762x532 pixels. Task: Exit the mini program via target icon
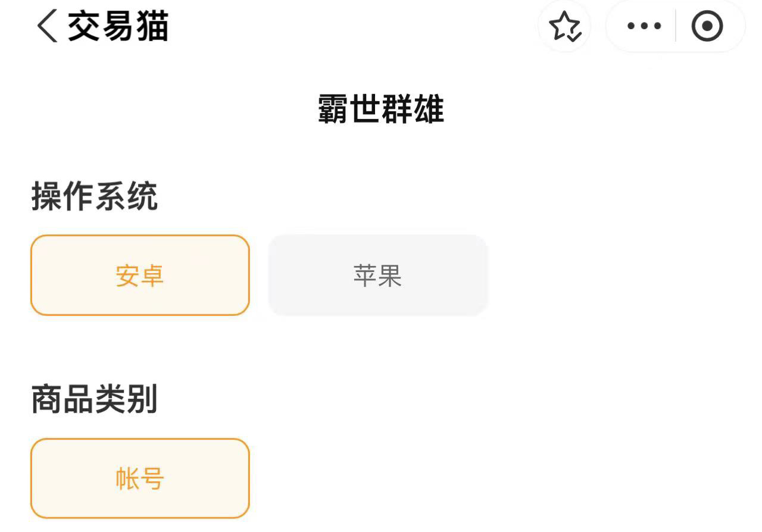click(x=707, y=27)
